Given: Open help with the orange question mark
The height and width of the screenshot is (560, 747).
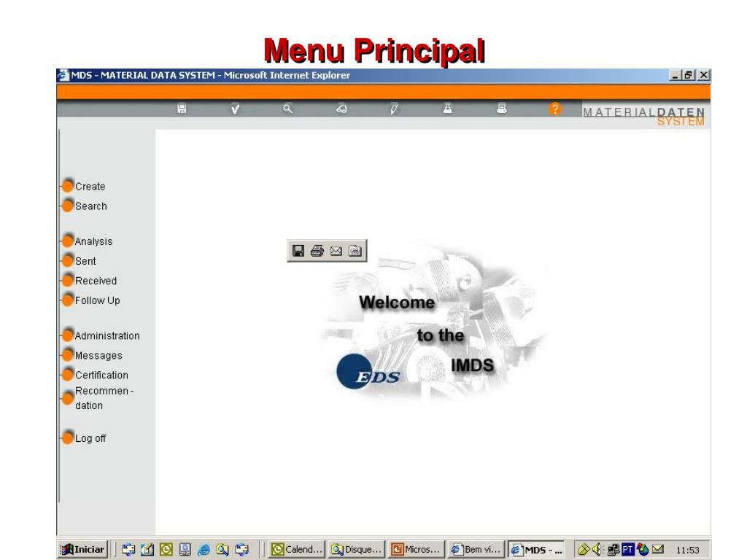Looking at the screenshot, I should point(554,109).
